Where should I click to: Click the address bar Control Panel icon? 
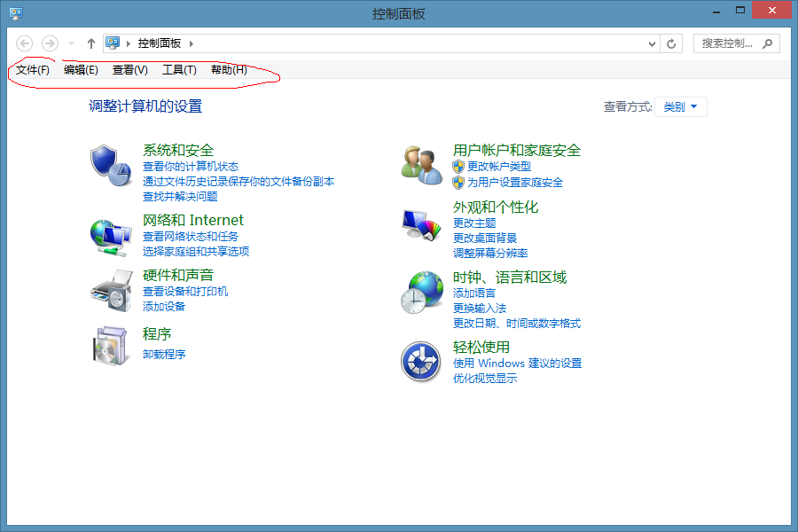(x=113, y=43)
